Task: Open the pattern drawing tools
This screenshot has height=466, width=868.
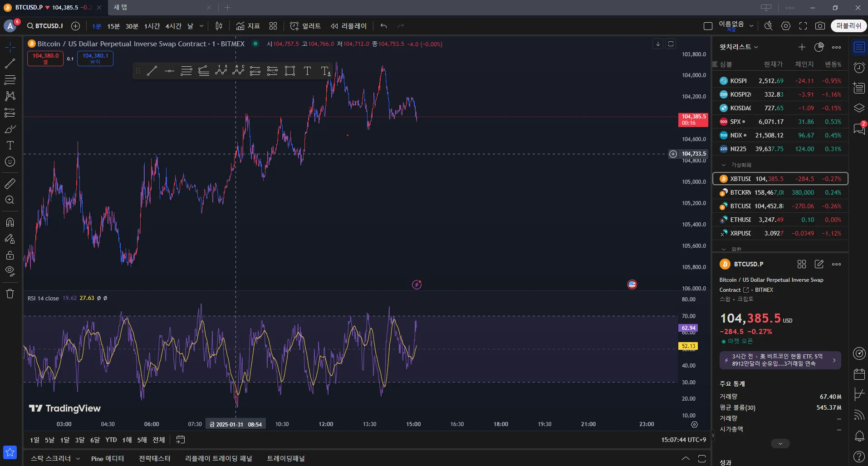Action: [x=10, y=96]
